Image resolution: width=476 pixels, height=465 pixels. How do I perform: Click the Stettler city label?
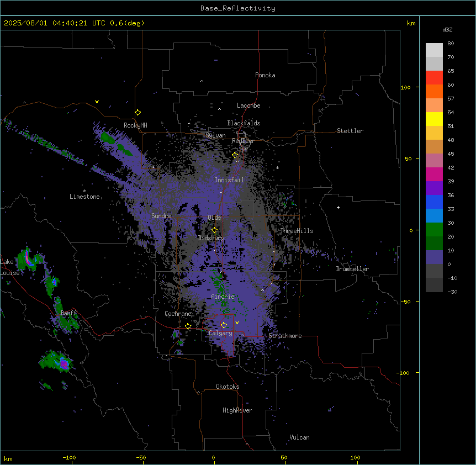pyautogui.click(x=350, y=131)
